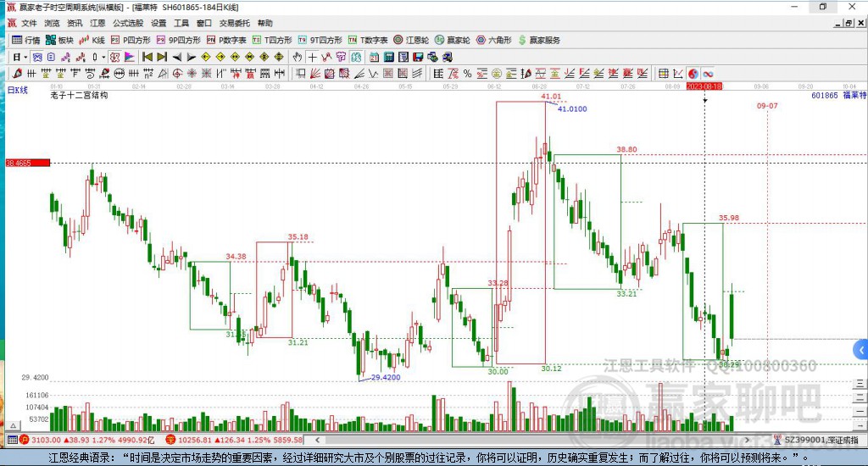This screenshot has width=868, height=466.
Task: Click the red floppy save icon
Action: pyautogui.click(x=418, y=57)
